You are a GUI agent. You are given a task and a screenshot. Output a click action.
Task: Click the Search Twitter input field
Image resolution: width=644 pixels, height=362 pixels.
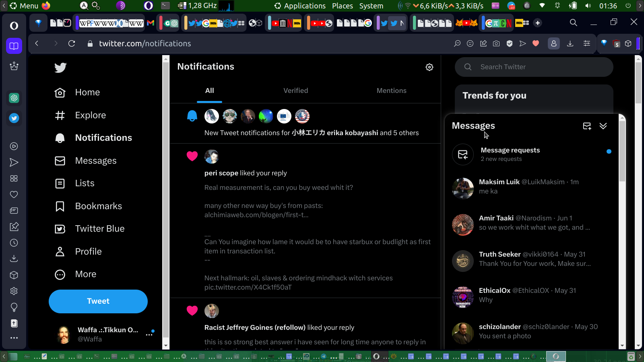[534, 67]
